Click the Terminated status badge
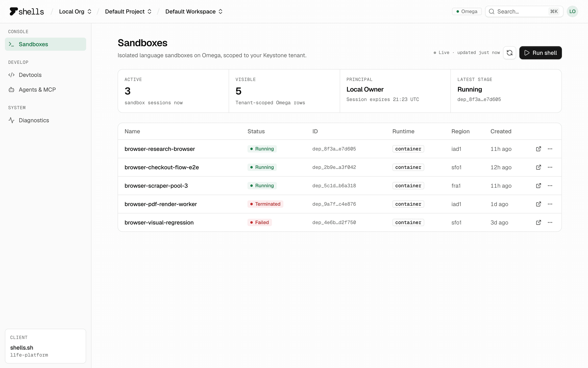The image size is (588, 368). click(265, 204)
